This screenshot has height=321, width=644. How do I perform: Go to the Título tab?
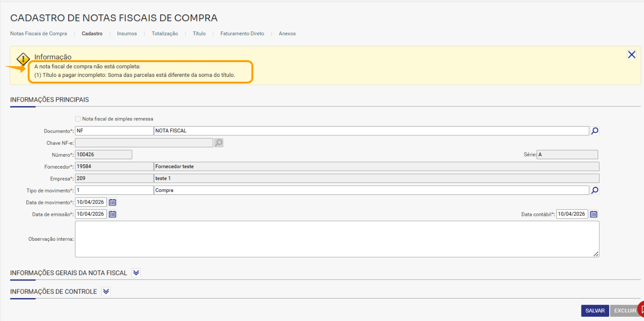coord(199,33)
